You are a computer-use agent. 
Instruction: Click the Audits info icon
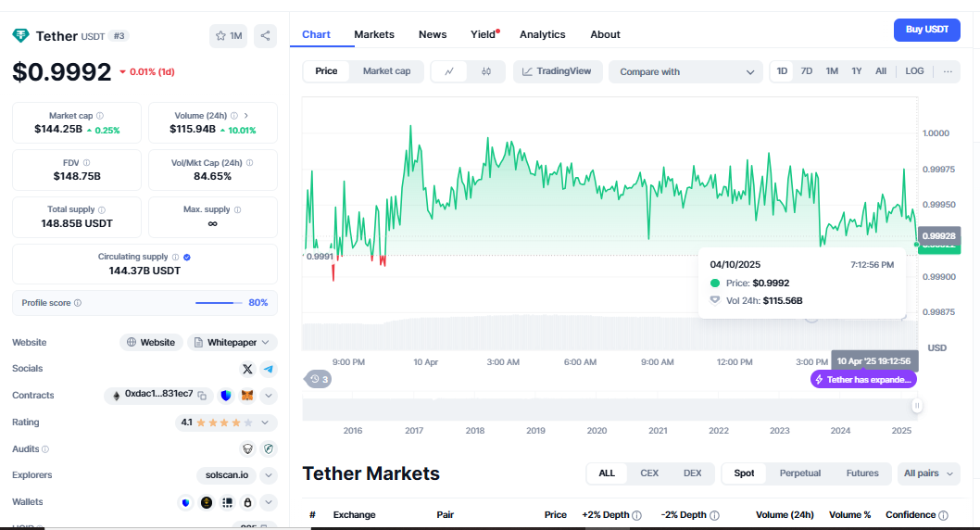45,449
